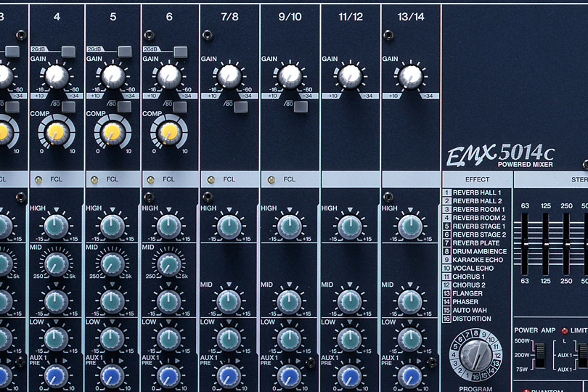Click the blue AUX1 knob on channel 5
The image size is (588, 392).
point(113,376)
